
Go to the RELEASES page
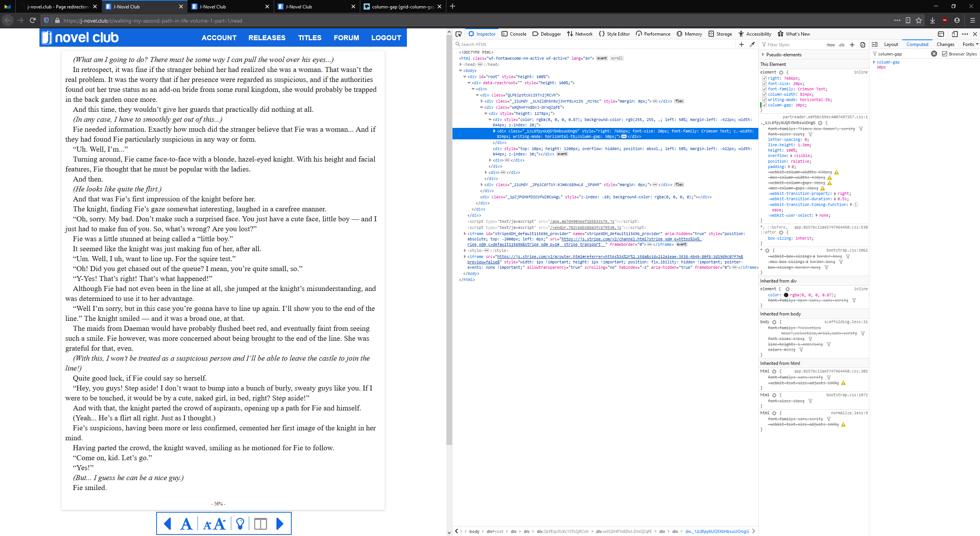click(267, 38)
